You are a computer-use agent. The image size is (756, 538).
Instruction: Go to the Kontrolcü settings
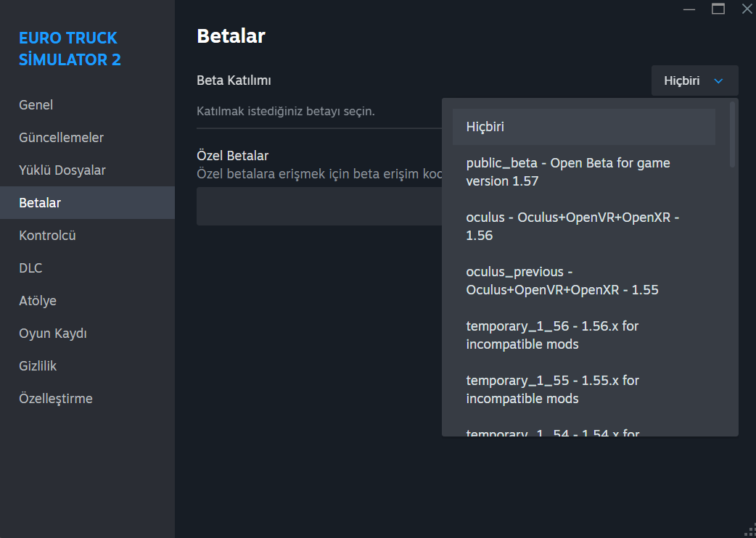point(87,236)
